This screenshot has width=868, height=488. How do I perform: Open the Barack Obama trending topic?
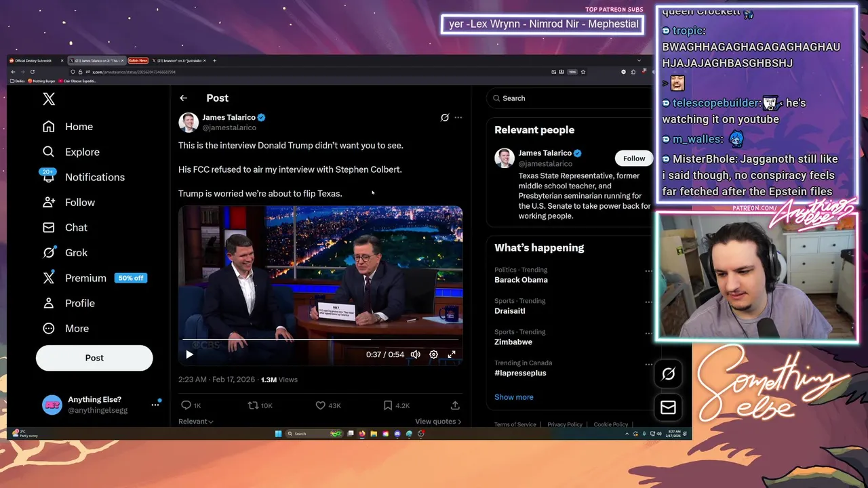click(521, 279)
